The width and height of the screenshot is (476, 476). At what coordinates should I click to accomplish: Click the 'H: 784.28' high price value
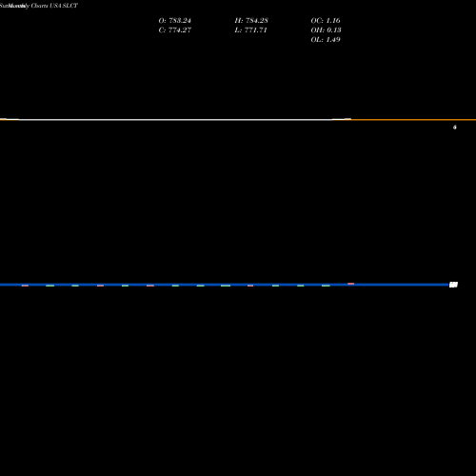[x=251, y=21]
